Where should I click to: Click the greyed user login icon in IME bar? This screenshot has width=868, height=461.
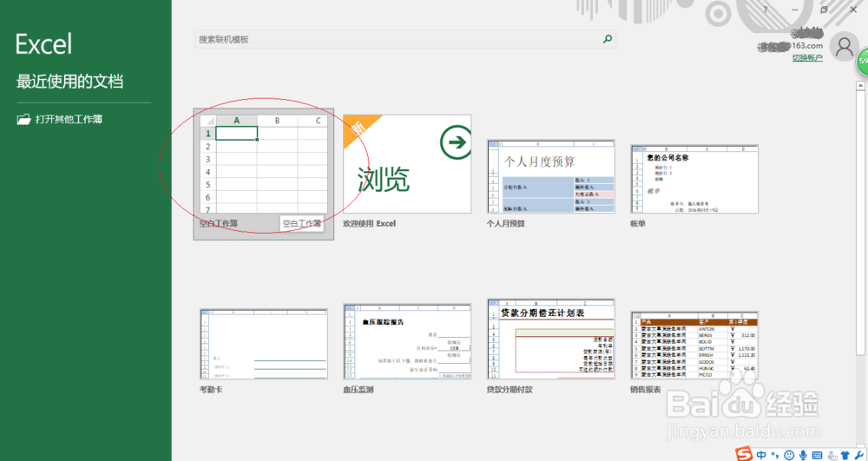click(x=832, y=456)
